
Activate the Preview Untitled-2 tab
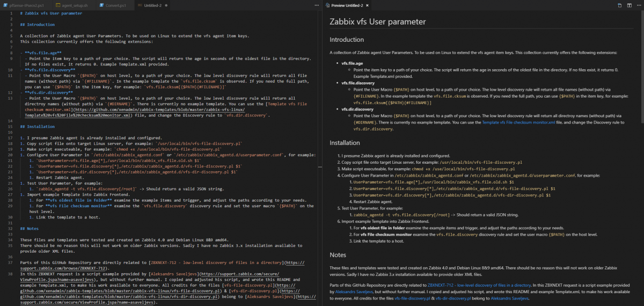(347, 5)
